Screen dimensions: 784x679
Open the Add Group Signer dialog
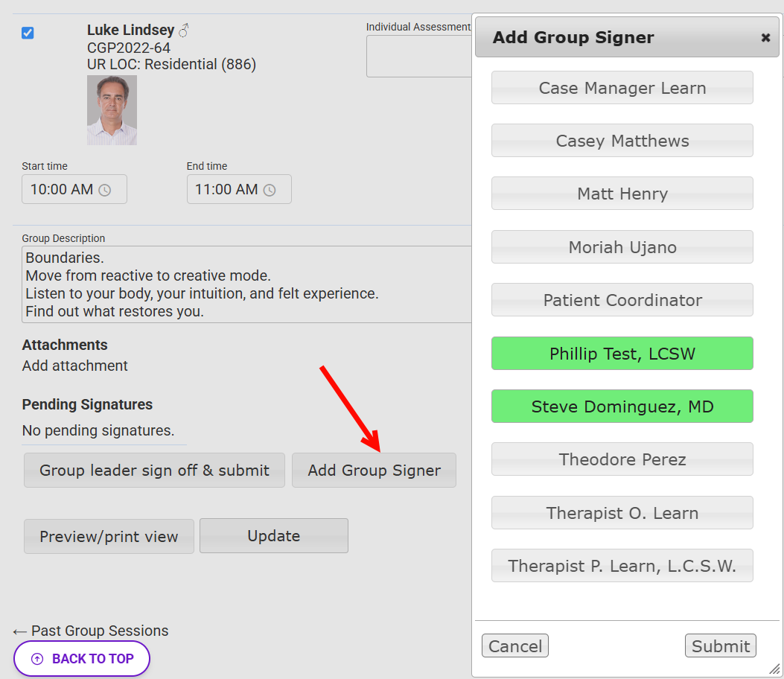click(x=374, y=470)
